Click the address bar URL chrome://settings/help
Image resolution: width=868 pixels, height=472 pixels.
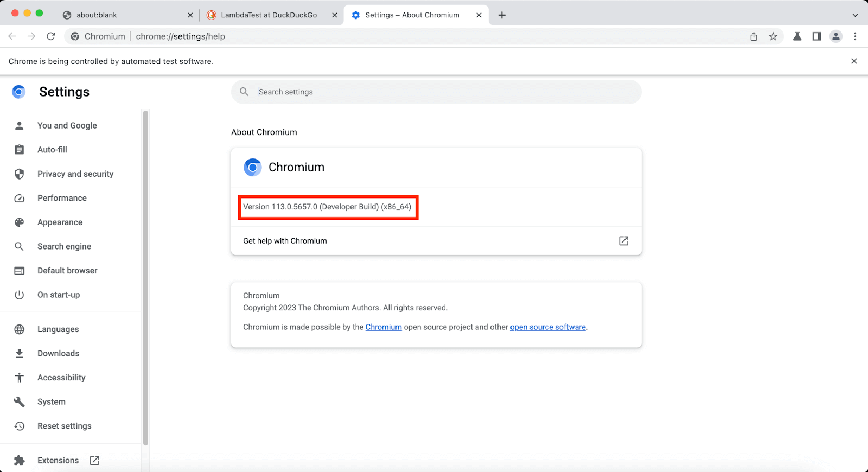click(x=180, y=36)
